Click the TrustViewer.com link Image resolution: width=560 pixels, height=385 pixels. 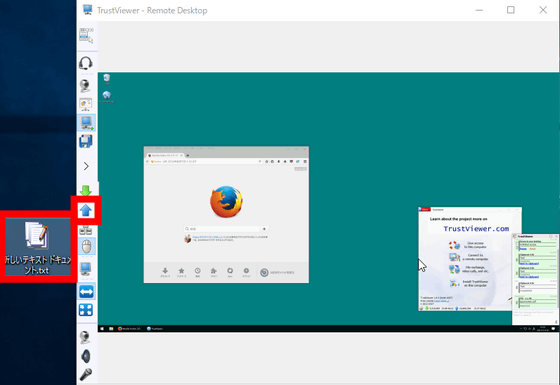click(x=476, y=229)
